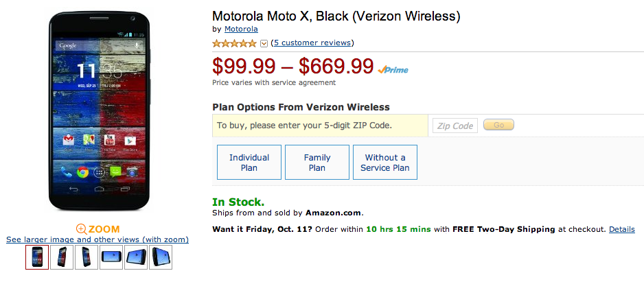Choose the Individual Plan option
Viewport: 644px width, 284px height.
coord(249,163)
